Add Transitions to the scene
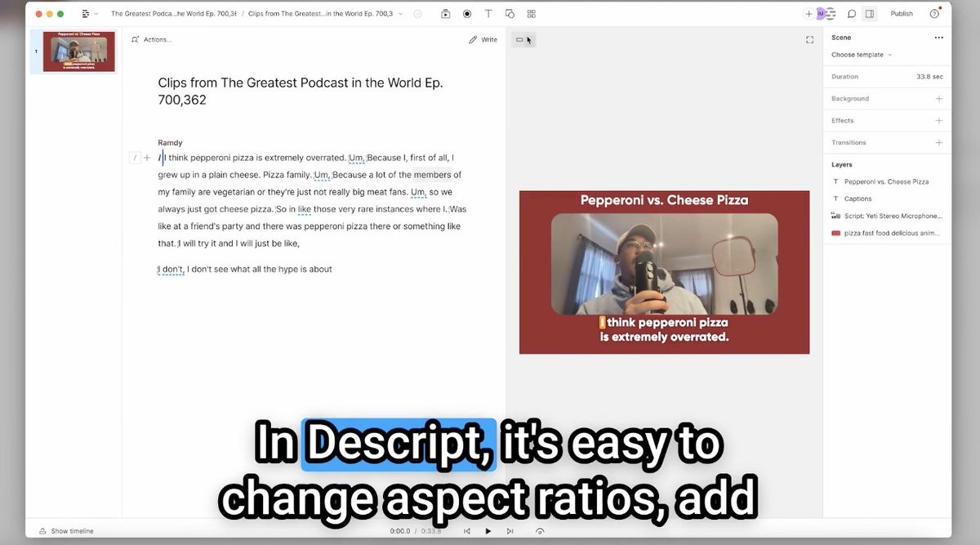Screen dimensions: 980x545 pos(938,142)
